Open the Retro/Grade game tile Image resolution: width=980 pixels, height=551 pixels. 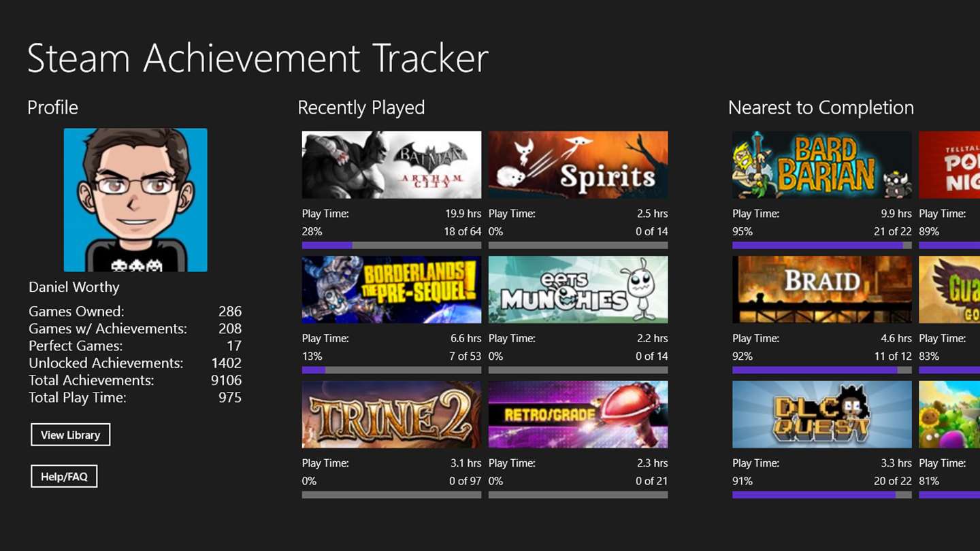click(578, 414)
